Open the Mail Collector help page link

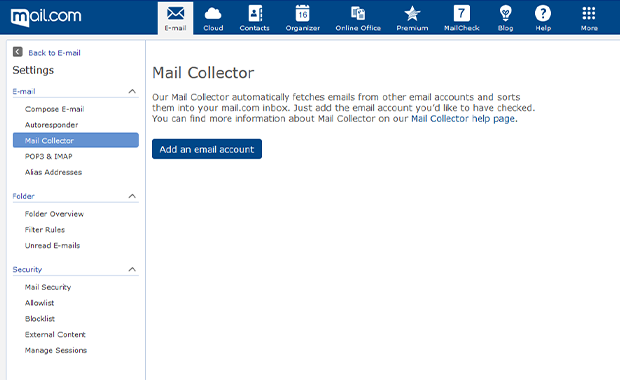coord(463,119)
